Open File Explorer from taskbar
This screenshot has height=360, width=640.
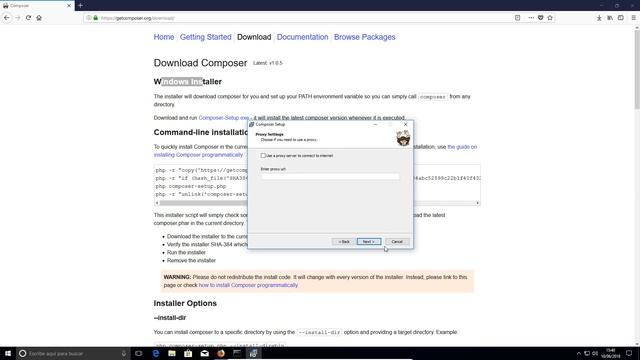click(172, 353)
